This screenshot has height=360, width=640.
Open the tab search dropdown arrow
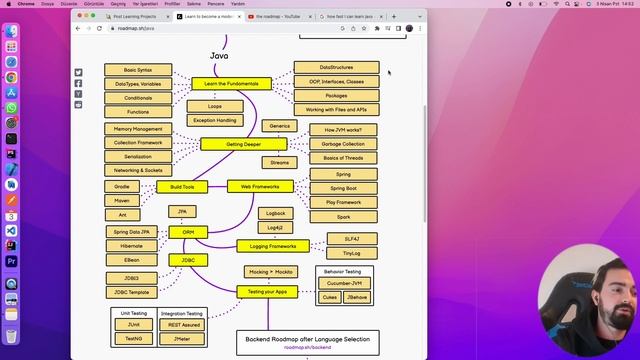(x=420, y=17)
